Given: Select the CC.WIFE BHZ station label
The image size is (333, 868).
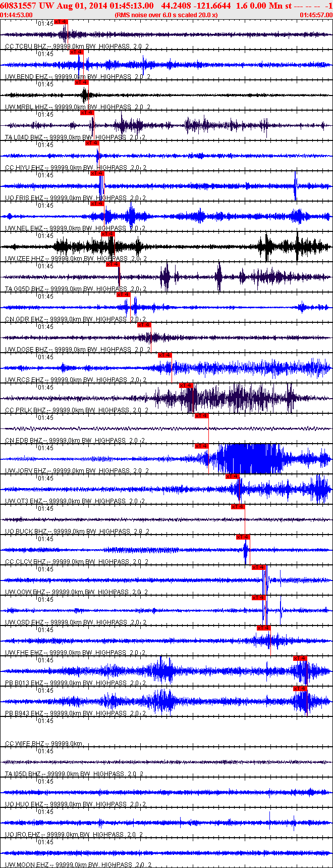Looking at the screenshot, I should (x=25, y=744).
